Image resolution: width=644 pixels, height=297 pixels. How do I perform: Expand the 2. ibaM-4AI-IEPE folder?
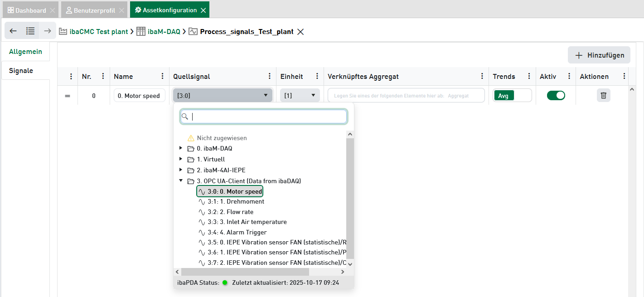coord(181,170)
